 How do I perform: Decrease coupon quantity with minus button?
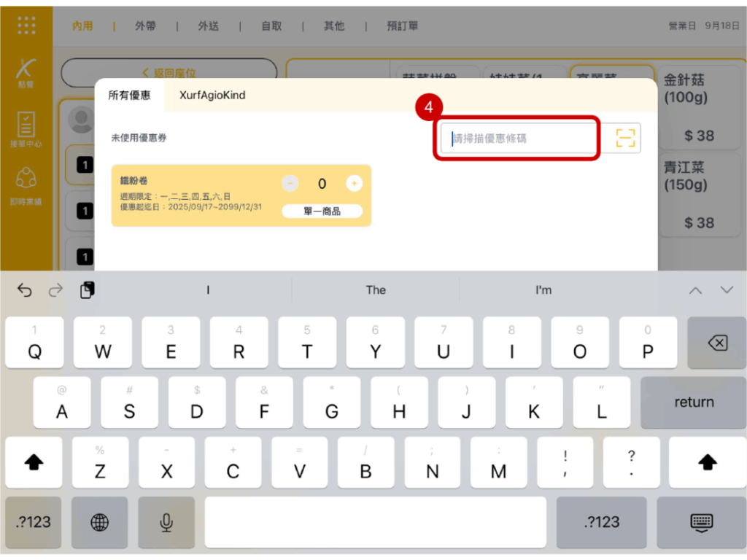[x=290, y=184]
